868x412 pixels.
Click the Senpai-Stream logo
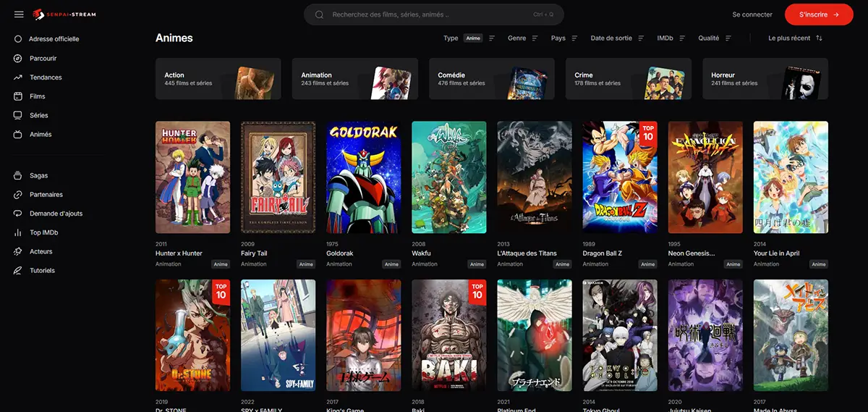tap(64, 14)
